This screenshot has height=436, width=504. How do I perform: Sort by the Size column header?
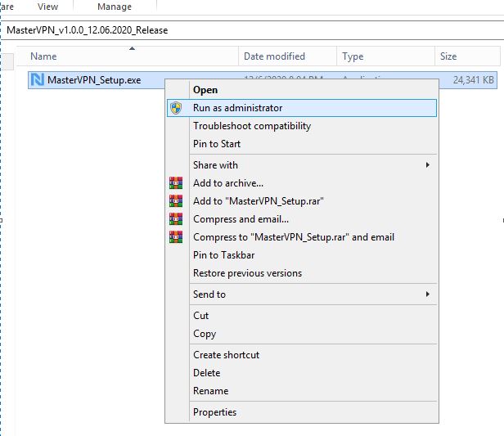468,56
